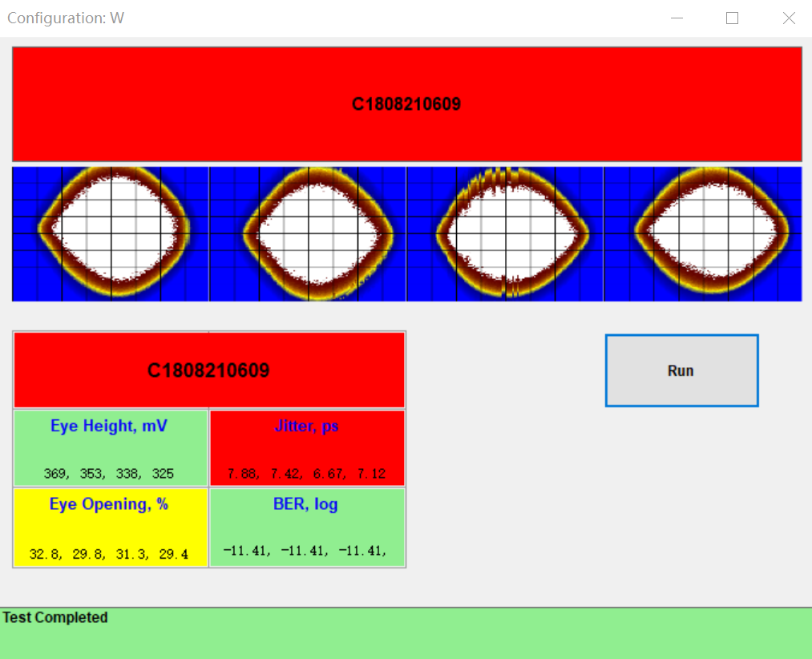Select the BER values starting with -11.41

tap(305, 551)
